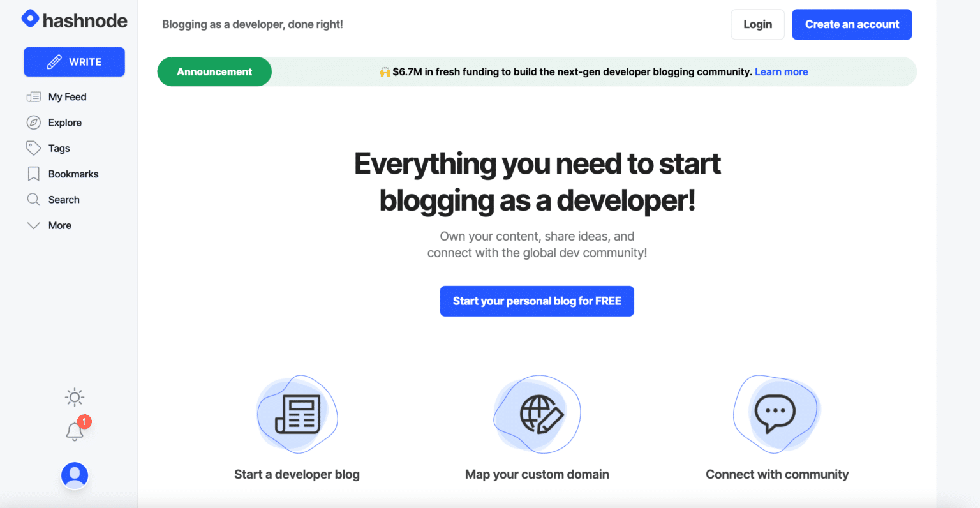Click the hashnode wordmark text
Viewport: 980px width, 508px height.
(x=85, y=20)
